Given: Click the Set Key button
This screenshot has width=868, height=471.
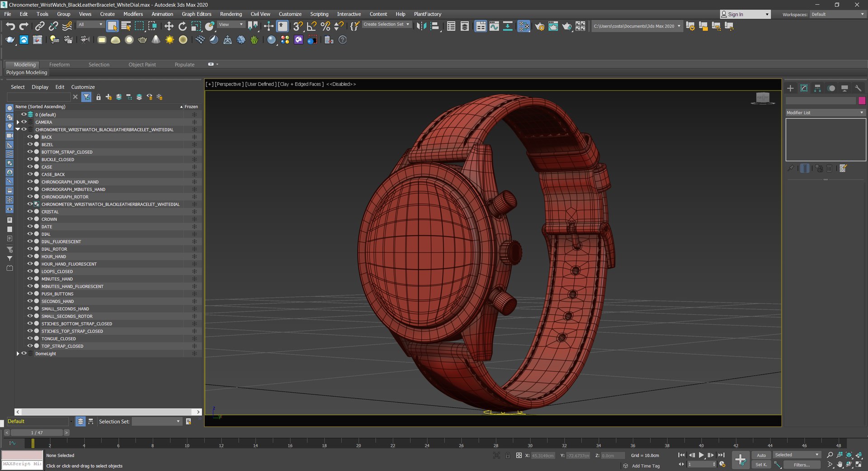Looking at the screenshot, I should (x=761, y=465).
